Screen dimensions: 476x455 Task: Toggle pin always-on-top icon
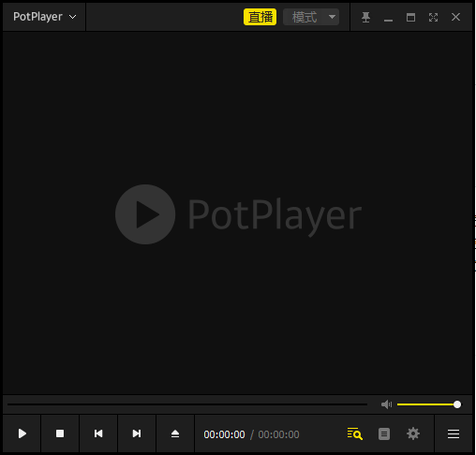point(365,17)
